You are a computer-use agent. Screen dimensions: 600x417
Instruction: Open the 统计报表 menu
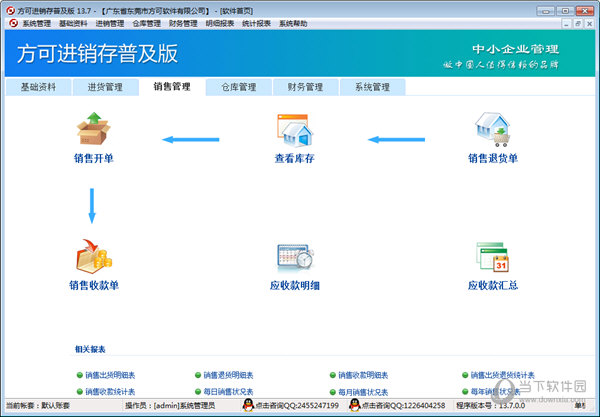[256, 24]
